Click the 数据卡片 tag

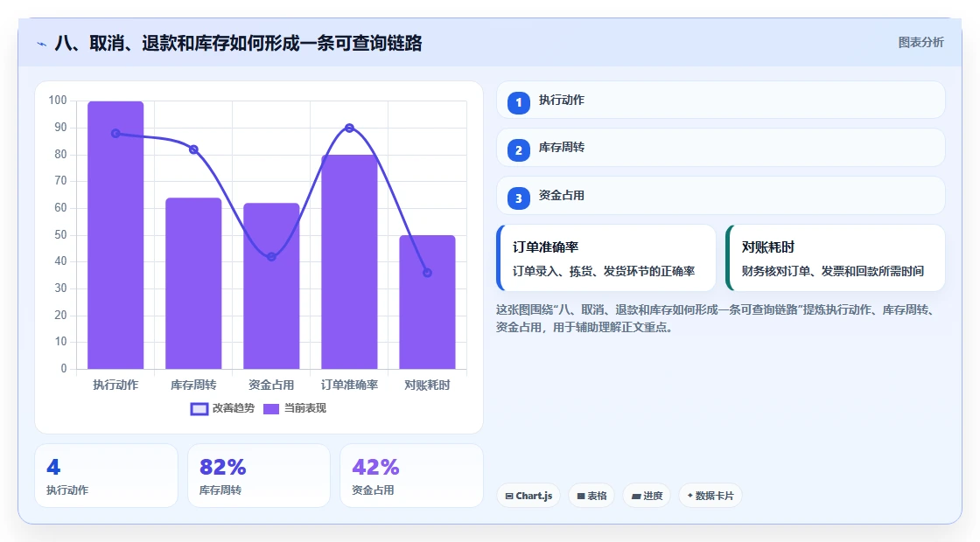click(710, 496)
